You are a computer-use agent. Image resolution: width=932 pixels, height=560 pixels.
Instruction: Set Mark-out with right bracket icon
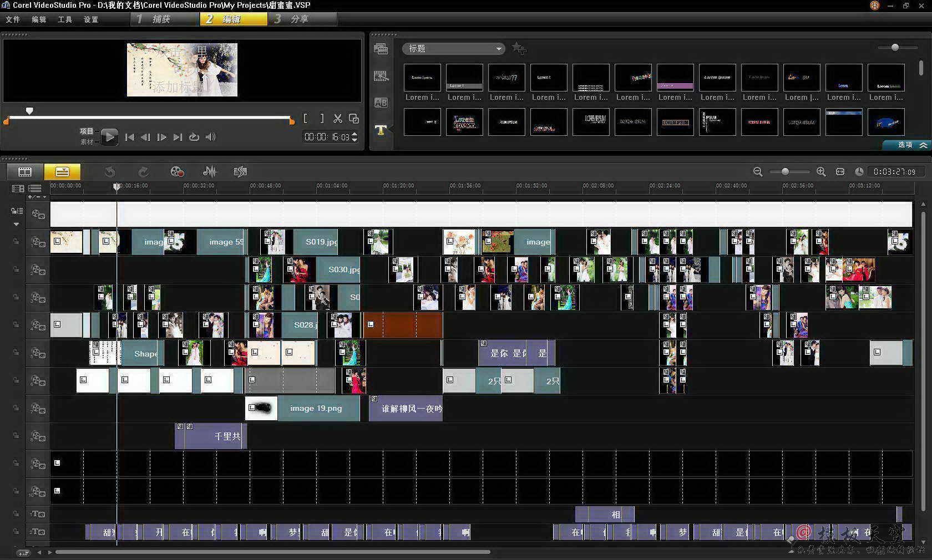point(322,119)
